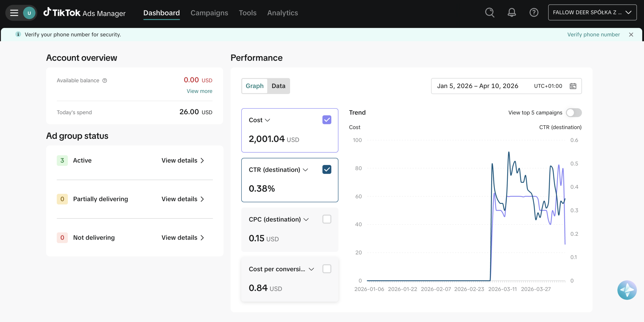Go to the Campaigns menu
Image resolution: width=644 pixels, height=322 pixels.
[209, 13]
